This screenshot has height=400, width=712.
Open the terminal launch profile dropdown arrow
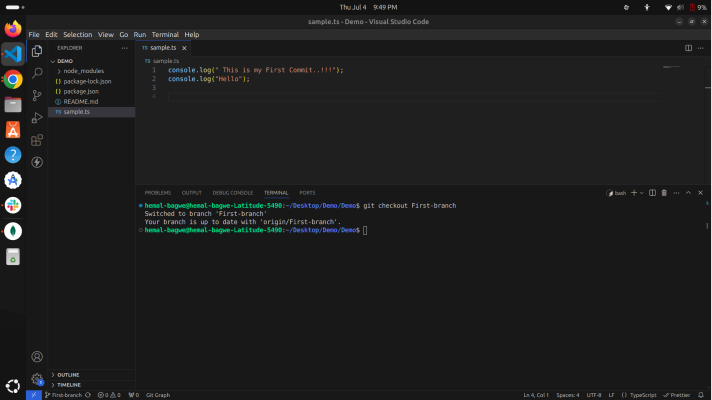click(x=642, y=193)
